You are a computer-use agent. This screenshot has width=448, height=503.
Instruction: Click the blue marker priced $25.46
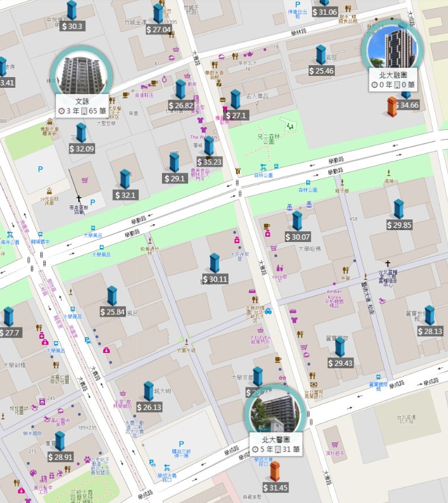[320, 55]
